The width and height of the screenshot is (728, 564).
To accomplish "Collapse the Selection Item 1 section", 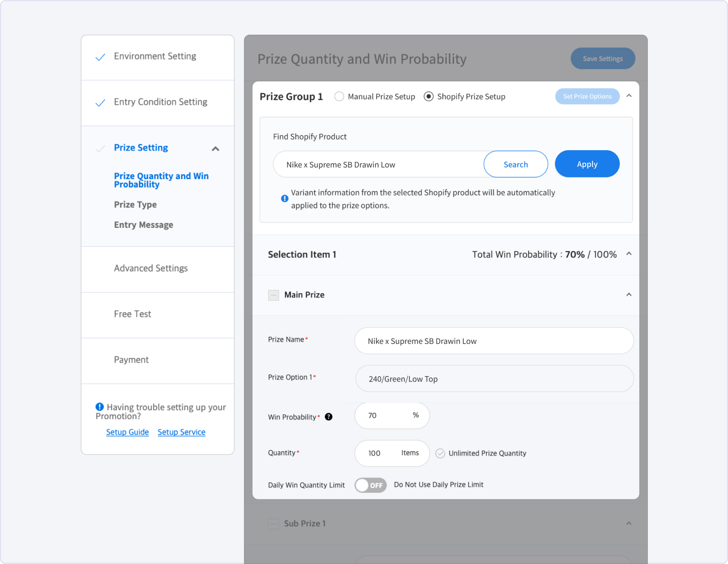I will tap(629, 254).
